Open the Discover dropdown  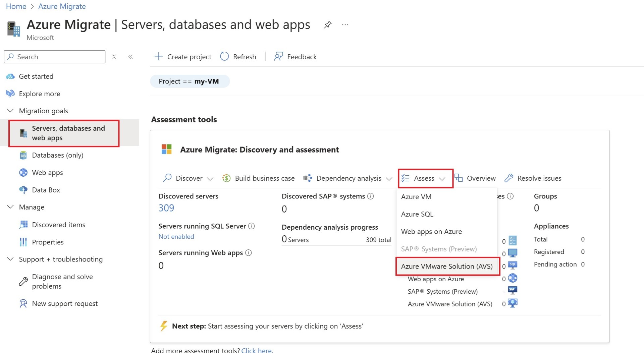point(188,178)
